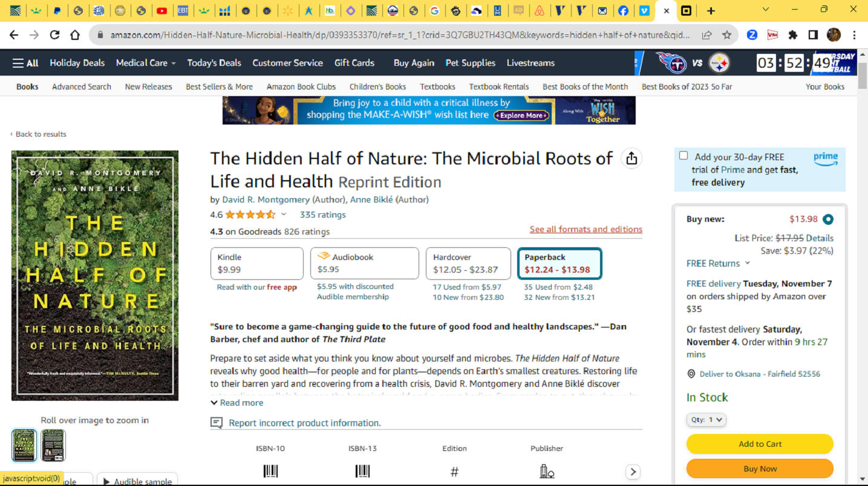Select the Audiobook $5.95 format
The width and height of the screenshot is (868, 486).
(x=365, y=264)
